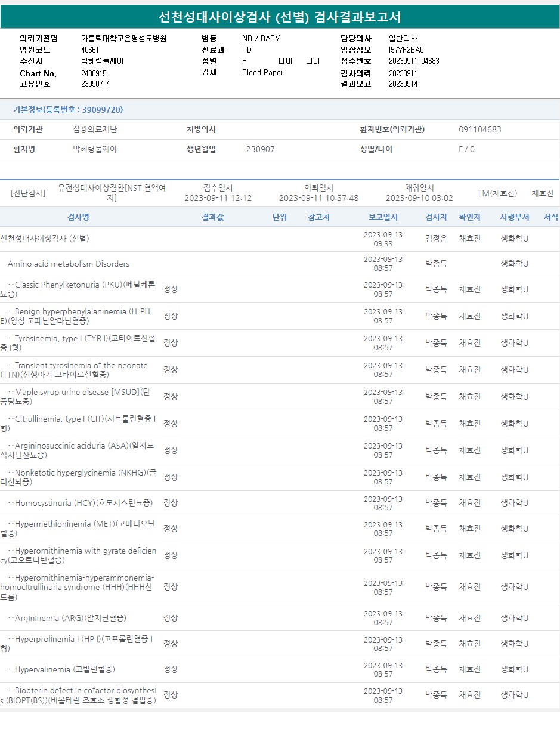Click the 담당의사 value 일반의사
Screen dimensions: 560x741
pos(403,38)
